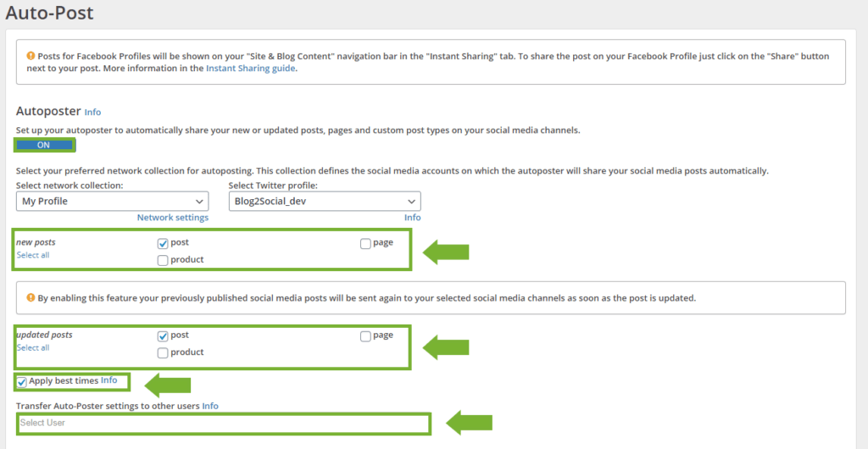Open the Instant Sharing guide link

click(x=250, y=69)
